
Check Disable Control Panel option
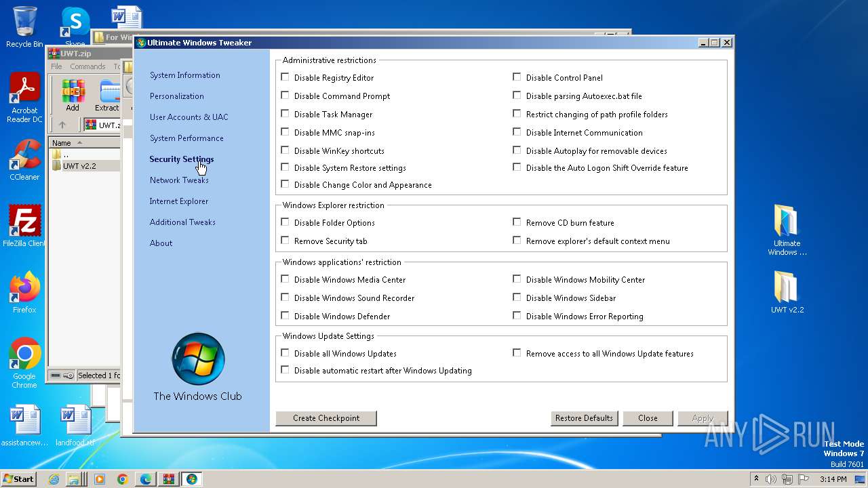[517, 77]
